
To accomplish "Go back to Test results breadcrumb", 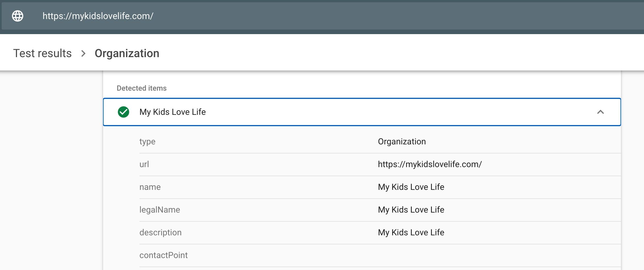I will [x=42, y=53].
